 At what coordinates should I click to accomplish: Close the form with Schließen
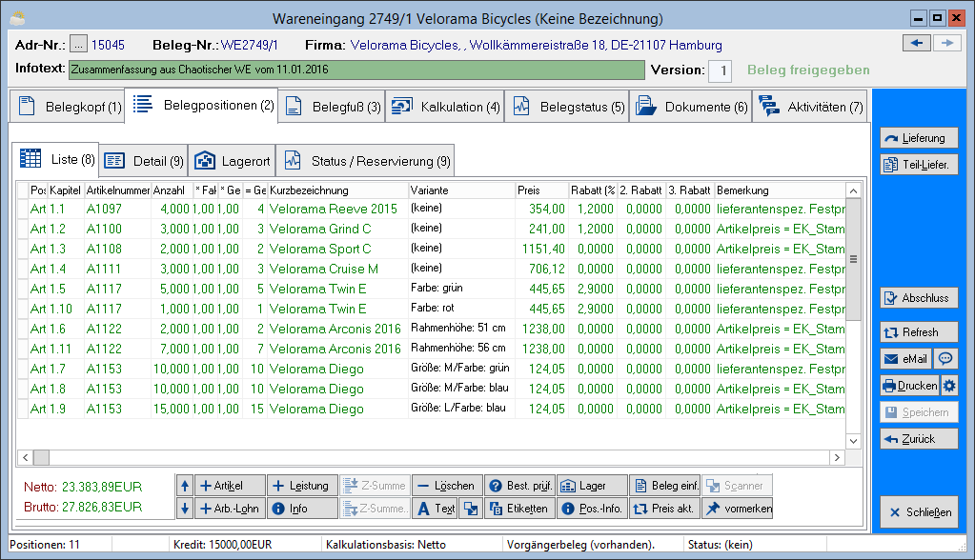pos(919,512)
